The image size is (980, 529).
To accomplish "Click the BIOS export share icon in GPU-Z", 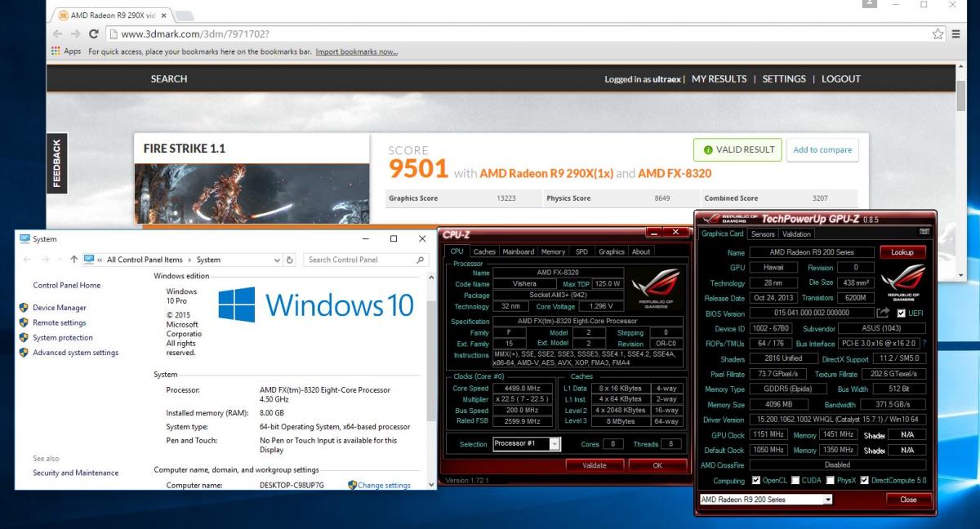I will point(884,313).
